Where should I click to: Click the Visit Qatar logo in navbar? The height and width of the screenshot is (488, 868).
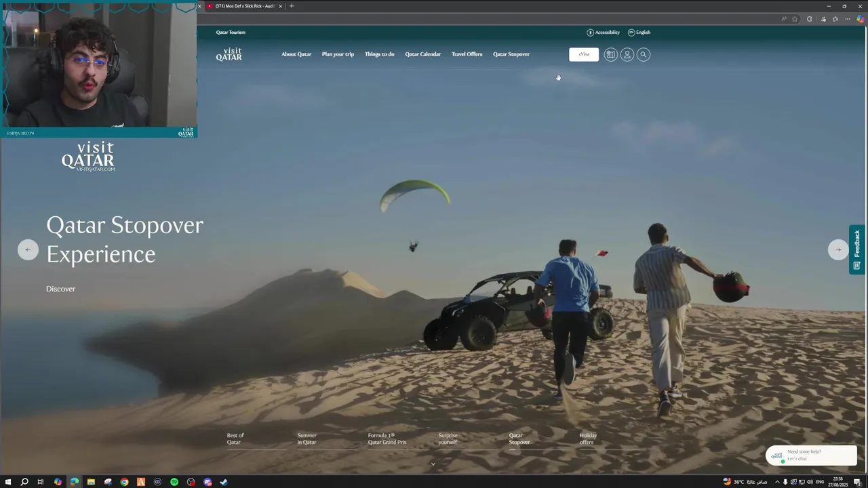point(229,54)
